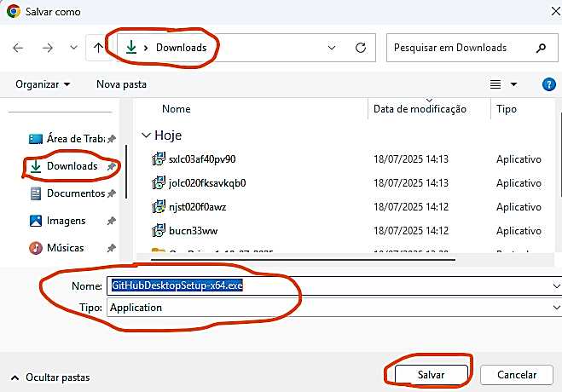Open the Tipo file type dropdown

pos(556,308)
